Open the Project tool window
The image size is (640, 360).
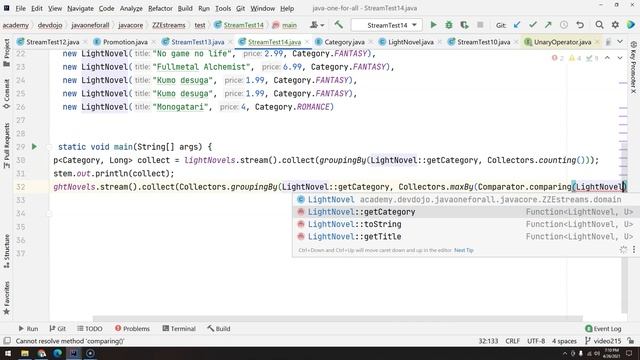(7, 53)
